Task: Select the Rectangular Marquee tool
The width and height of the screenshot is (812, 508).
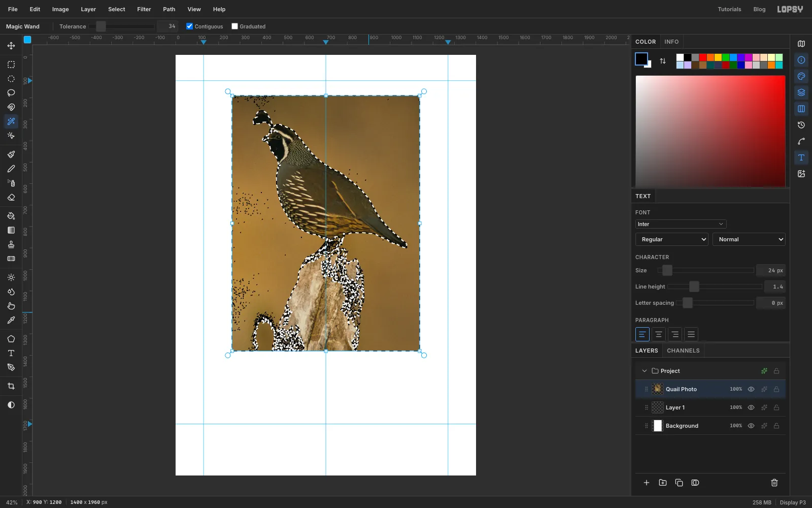Action: [x=11, y=65]
